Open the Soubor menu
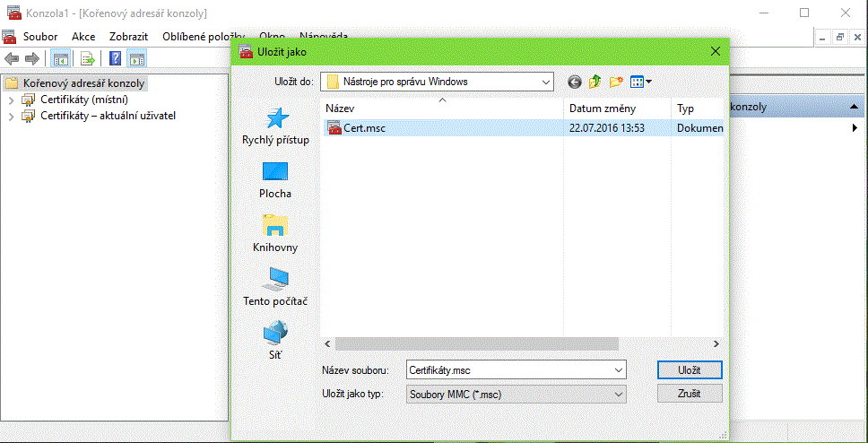868x443 pixels. coord(40,37)
